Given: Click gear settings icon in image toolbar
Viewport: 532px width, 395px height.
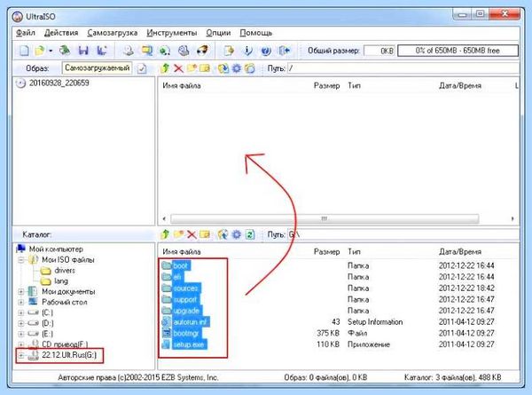Looking at the screenshot, I should coord(237,68).
